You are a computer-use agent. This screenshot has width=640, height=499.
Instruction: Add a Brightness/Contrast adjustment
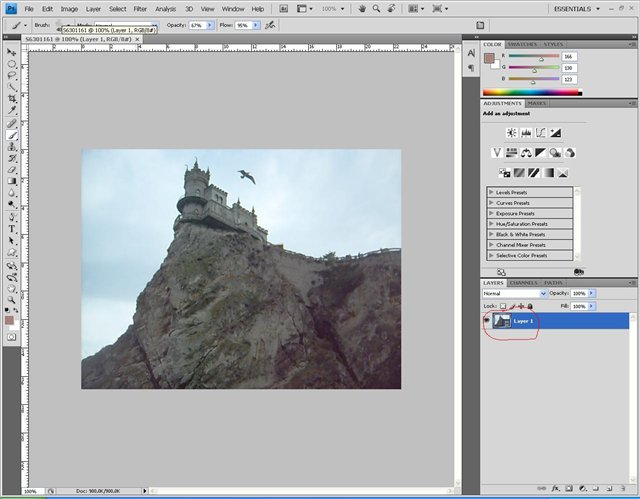pyautogui.click(x=511, y=133)
